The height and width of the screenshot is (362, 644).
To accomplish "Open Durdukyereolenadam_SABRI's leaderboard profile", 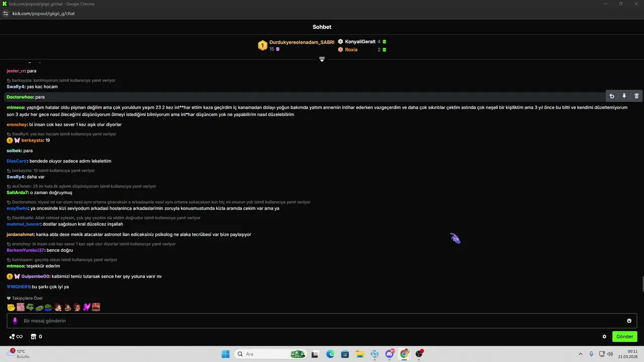I will click(302, 42).
